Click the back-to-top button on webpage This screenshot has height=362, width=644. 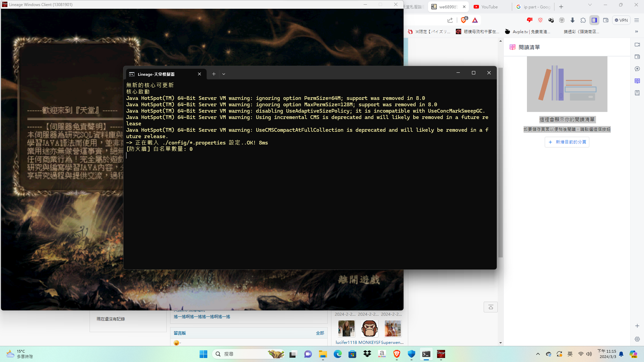pyautogui.click(x=491, y=307)
